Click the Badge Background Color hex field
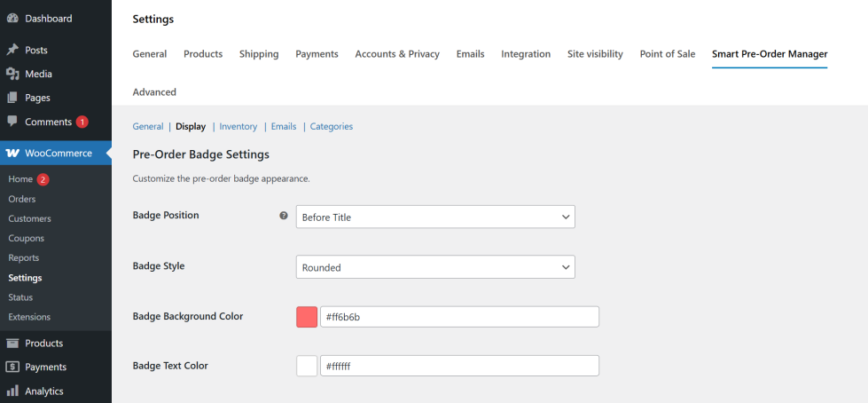 click(x=459, y=317)
